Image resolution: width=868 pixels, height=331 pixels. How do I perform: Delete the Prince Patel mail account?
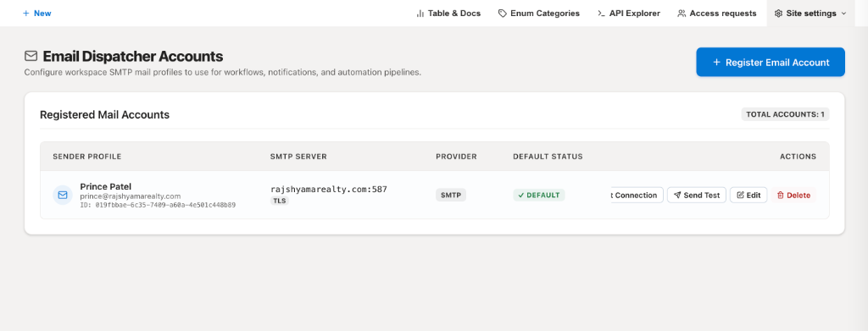pyautogui.click(x=793, y=195)
